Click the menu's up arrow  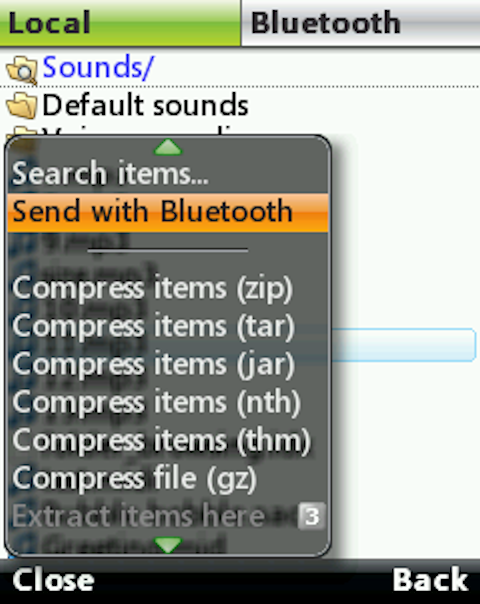[168, 147]
